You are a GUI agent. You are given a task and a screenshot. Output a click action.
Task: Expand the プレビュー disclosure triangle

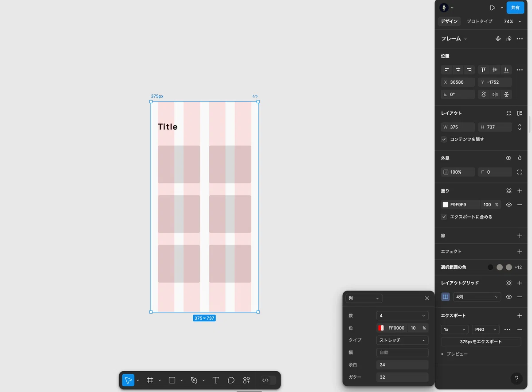coord(442,354)
